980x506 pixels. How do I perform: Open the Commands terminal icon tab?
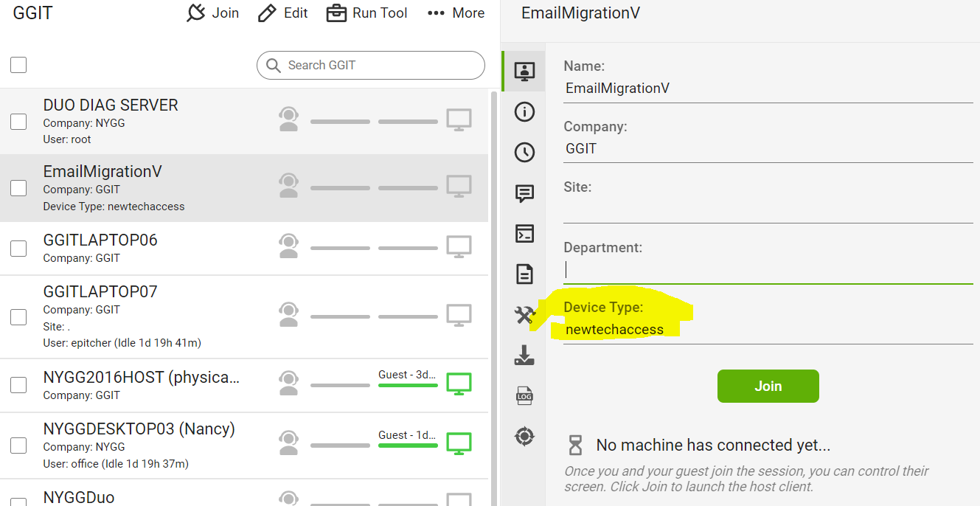524,234
